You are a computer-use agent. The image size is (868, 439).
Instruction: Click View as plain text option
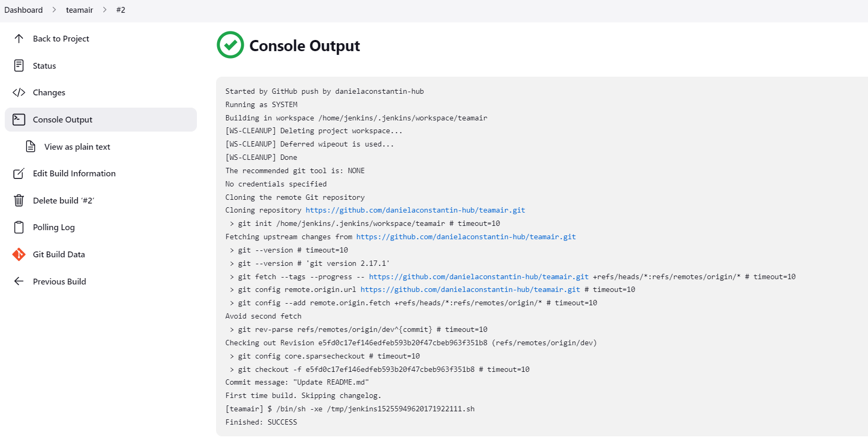[x=77, y=146]
